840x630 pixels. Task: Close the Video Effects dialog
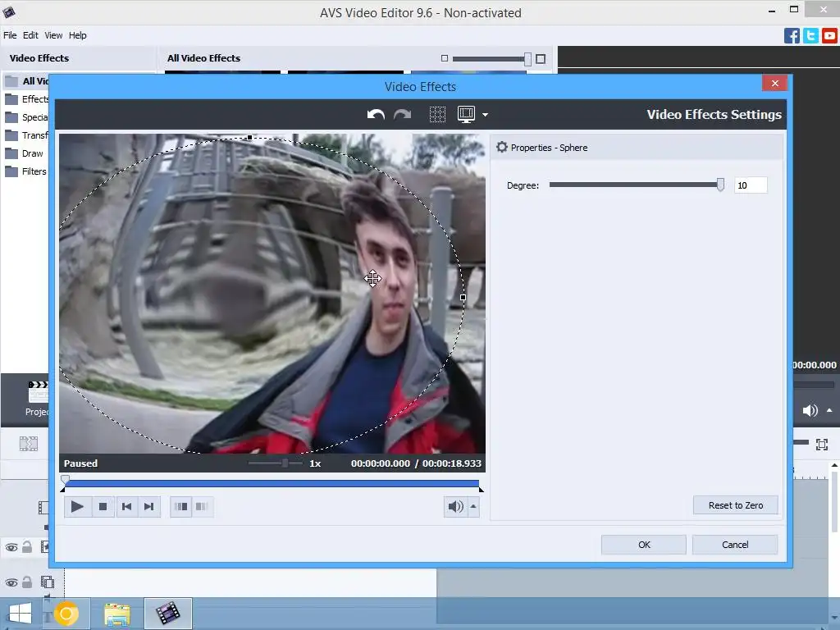tap(774, 83)
